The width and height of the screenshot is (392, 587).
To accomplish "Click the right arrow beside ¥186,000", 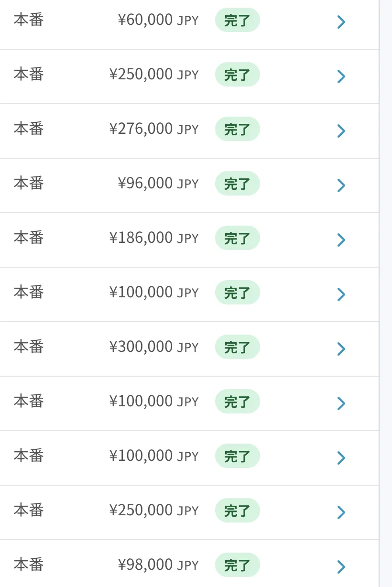I will [x=341, y=239].
